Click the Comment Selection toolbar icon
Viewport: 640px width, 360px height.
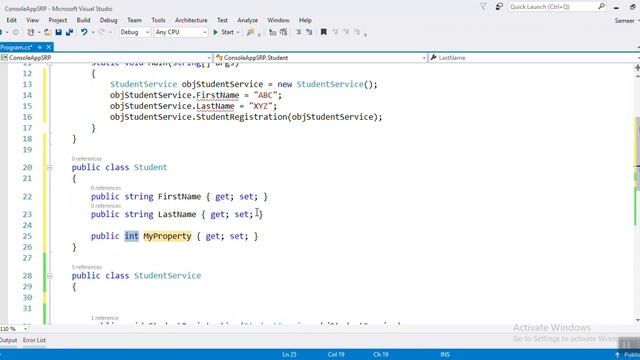[x=298, y=32]
